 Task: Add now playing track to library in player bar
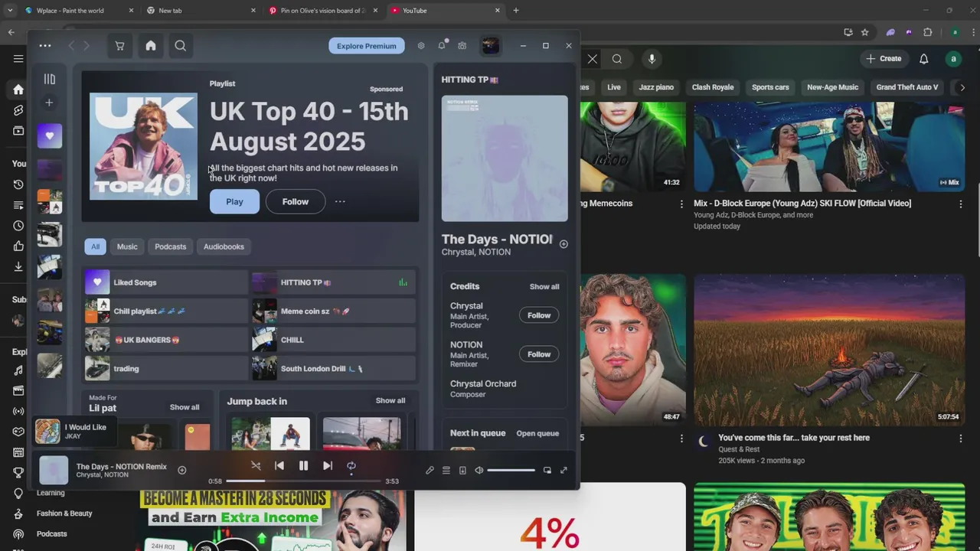[181, 470]
